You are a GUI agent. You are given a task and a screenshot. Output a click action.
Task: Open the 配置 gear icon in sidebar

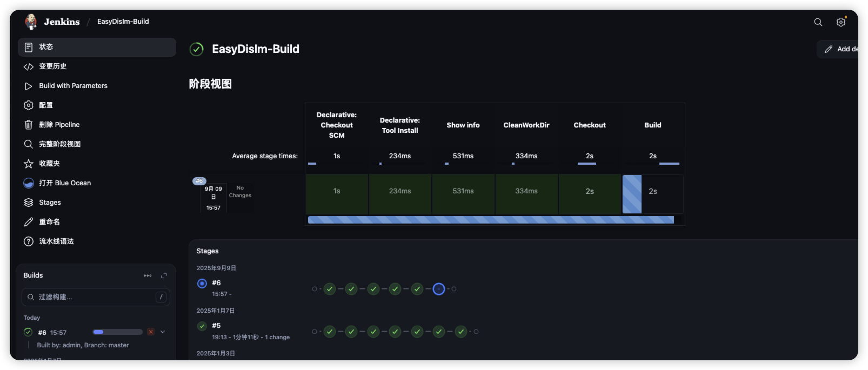coord(29,105)
